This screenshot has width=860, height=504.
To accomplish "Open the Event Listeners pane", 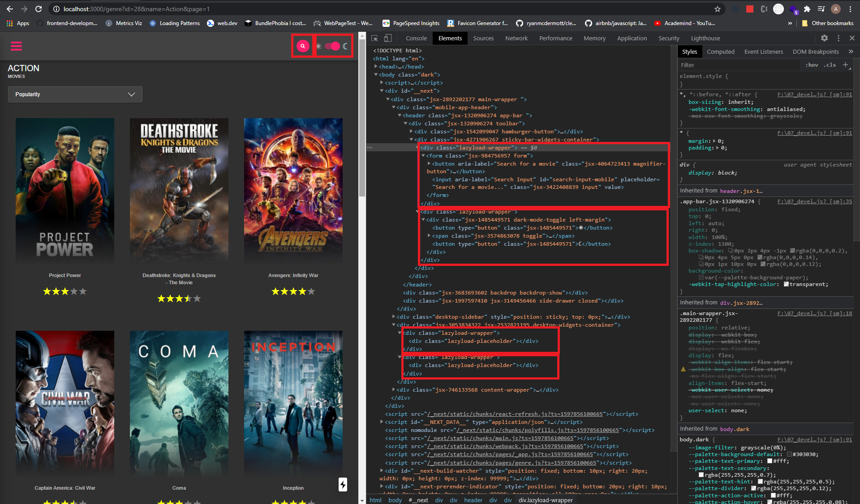I will (x=764, y=52).
